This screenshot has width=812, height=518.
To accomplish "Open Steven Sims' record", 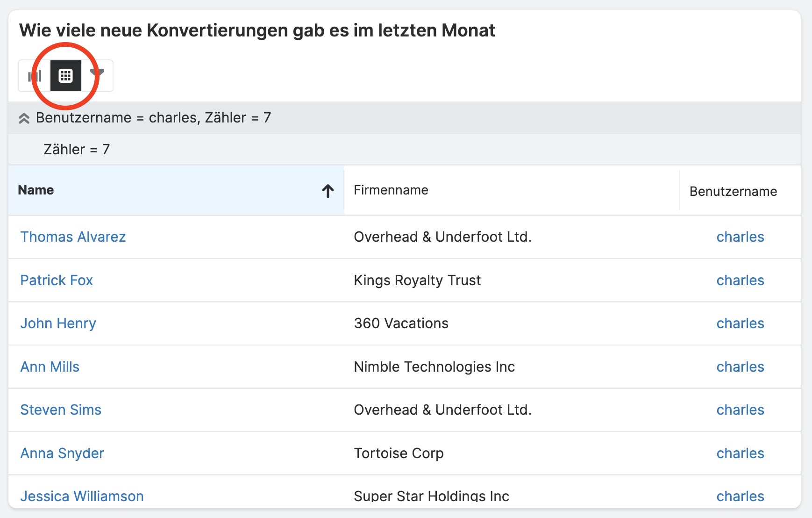I will 61,410.
